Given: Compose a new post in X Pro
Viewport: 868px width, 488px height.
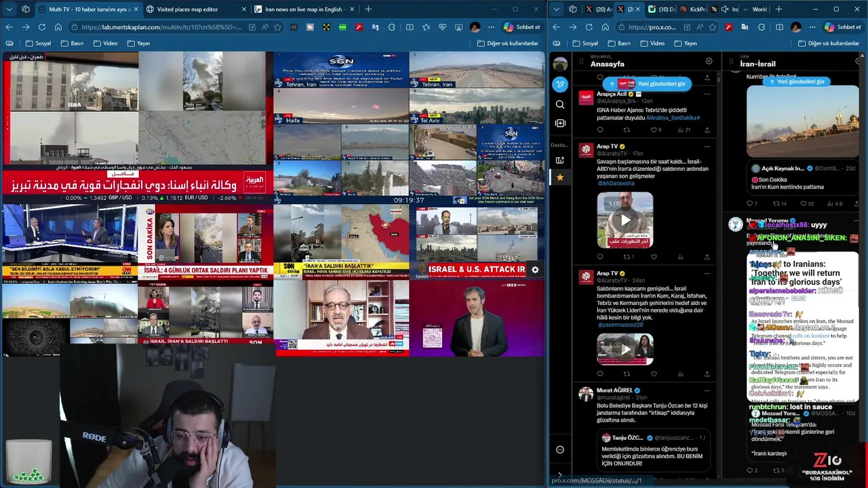Looking at the screenshot, I should click(560, 84).
